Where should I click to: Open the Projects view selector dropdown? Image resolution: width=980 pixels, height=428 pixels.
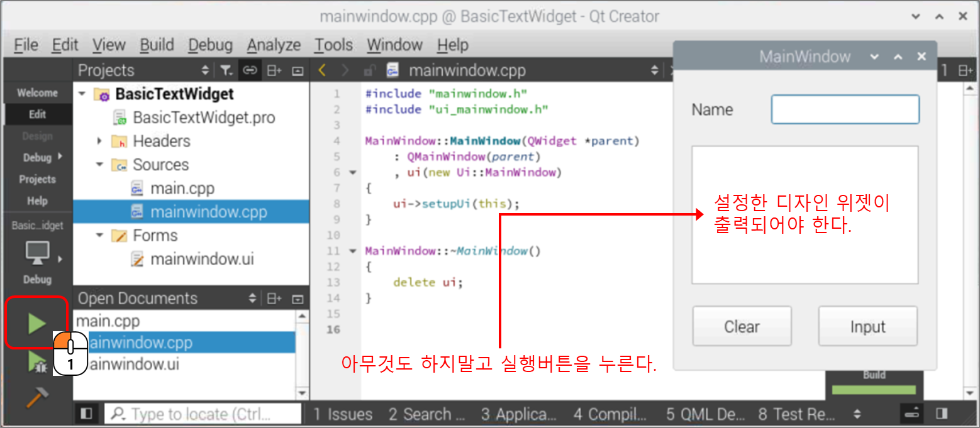pos(205,70)
